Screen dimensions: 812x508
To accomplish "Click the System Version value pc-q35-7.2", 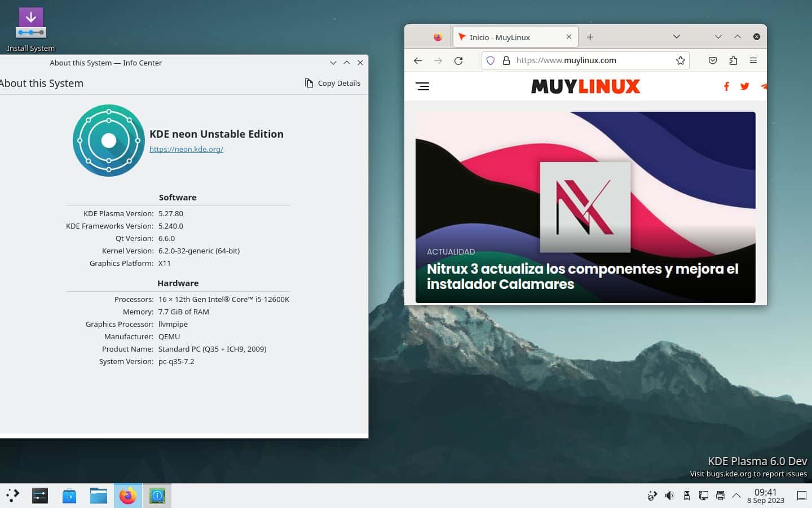I will [176, 361].
